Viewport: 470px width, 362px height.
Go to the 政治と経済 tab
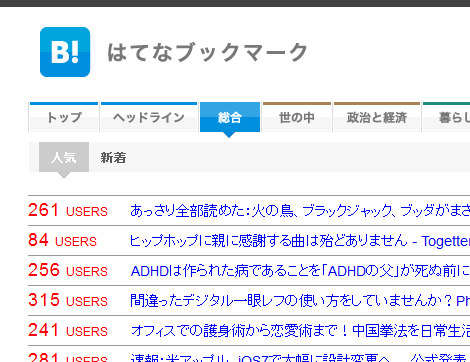(377, 117)
